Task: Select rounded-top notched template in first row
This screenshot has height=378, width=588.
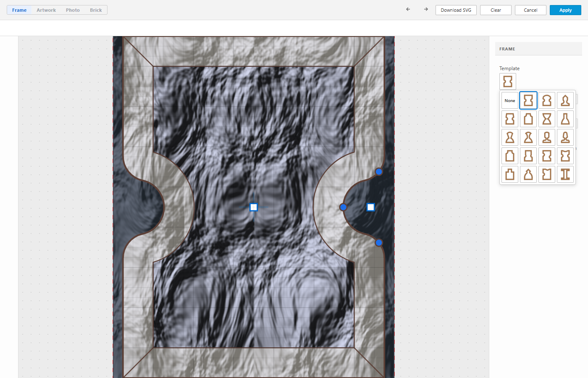Action: [547, 100]
